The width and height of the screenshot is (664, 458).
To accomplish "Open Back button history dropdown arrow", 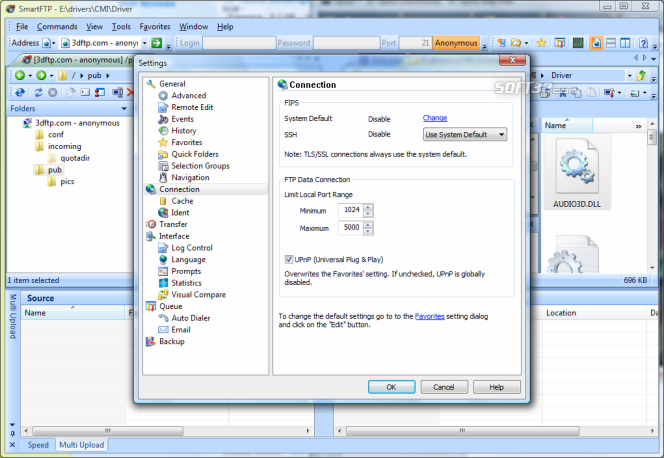I will pos(30,76).
